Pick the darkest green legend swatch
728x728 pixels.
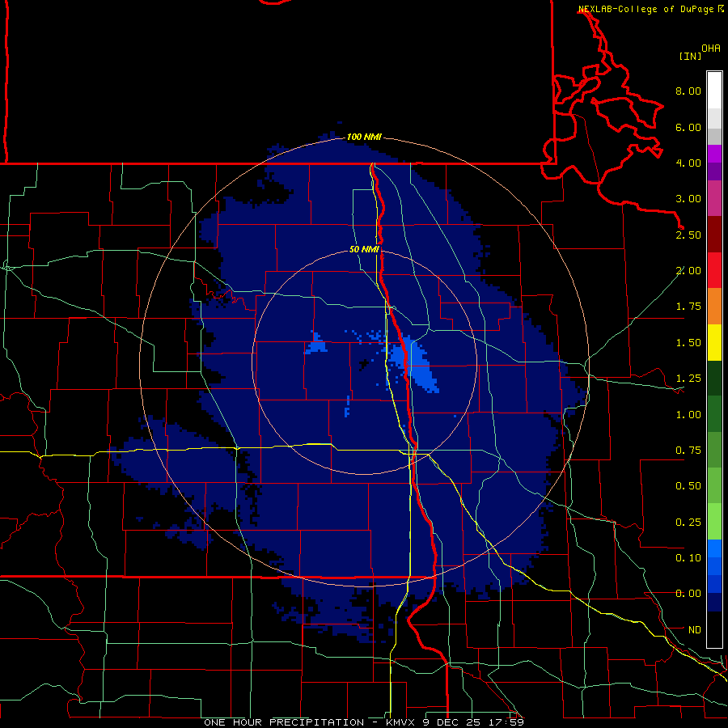tap(714, 379)
